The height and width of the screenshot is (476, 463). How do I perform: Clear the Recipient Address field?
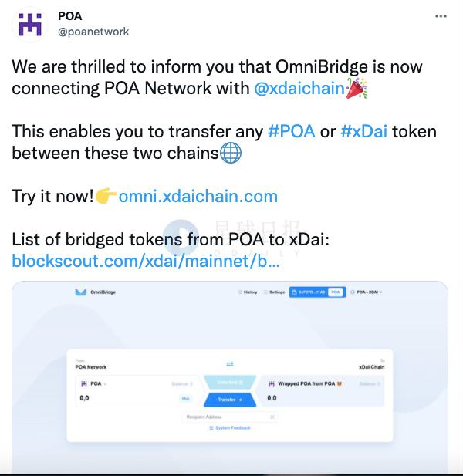[x=272, y=417]
